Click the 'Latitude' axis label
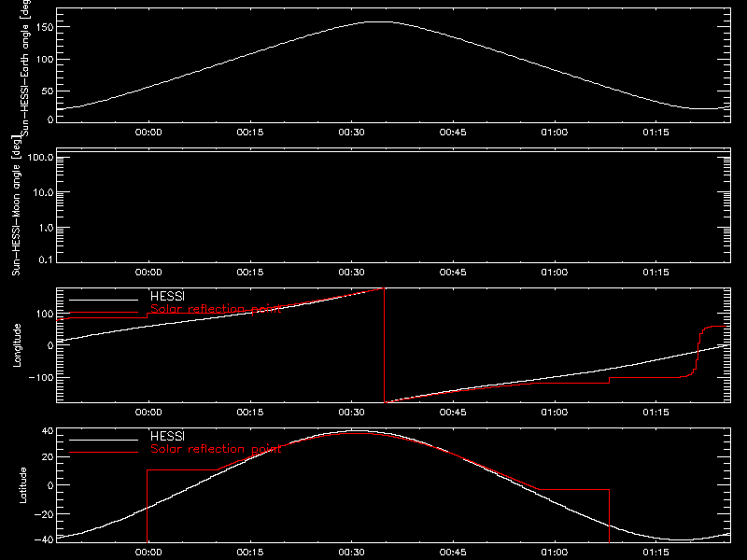 22,485
